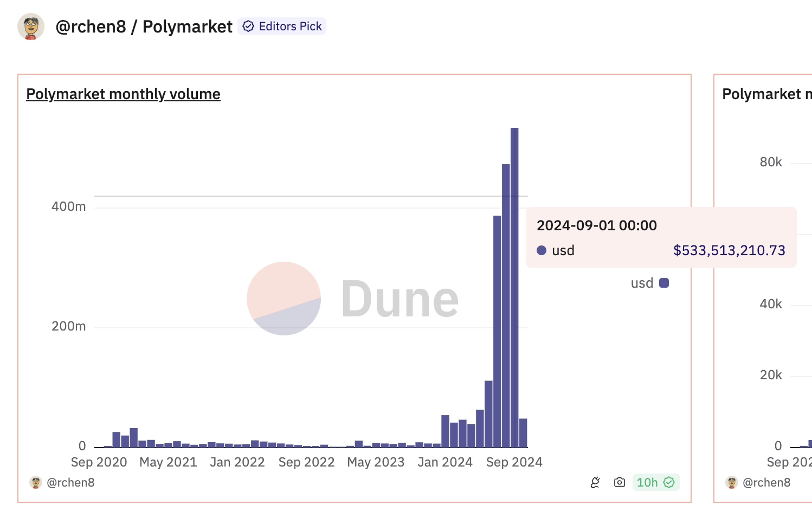The width and height of the screenshot is (812, 518).
Task: Open the @rchen8 / Polymarket dashboard title
Action: tap(144, 27)
